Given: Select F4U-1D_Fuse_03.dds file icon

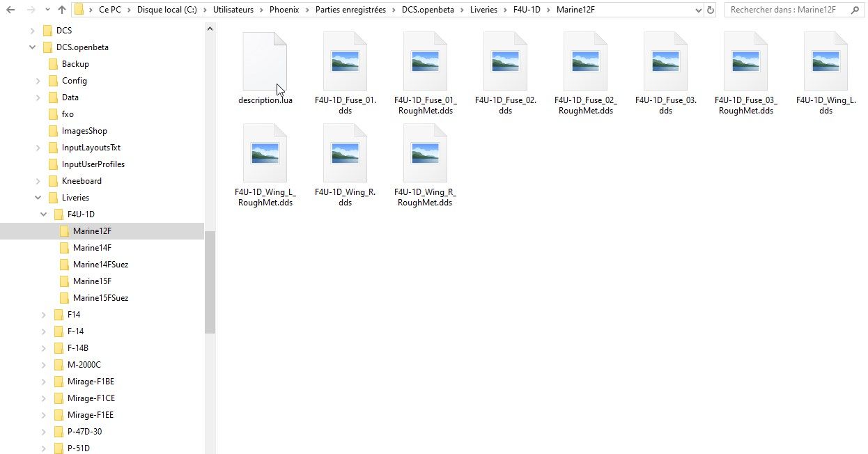Looking at the screenshot, I should tap(665, 61).
